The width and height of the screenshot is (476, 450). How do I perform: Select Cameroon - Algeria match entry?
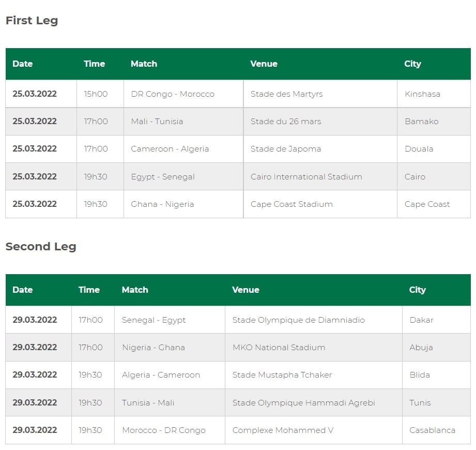tap(183, 149)
